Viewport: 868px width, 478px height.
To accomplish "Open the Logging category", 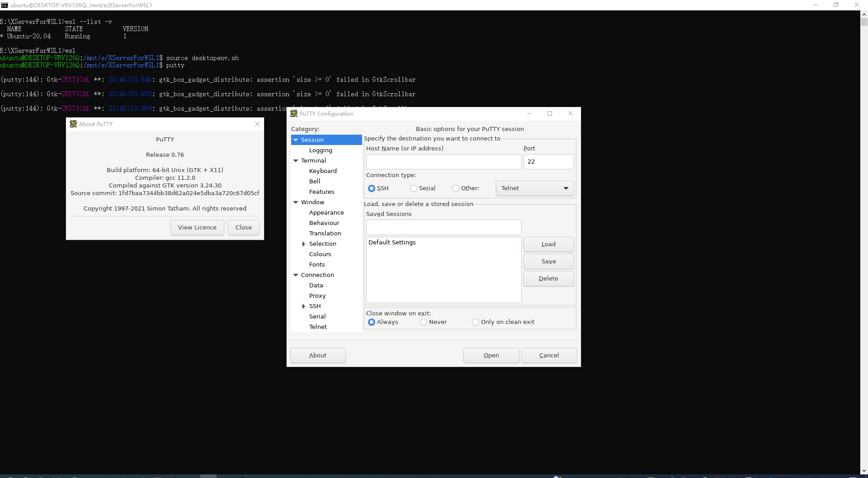I will tap(321, 150).
